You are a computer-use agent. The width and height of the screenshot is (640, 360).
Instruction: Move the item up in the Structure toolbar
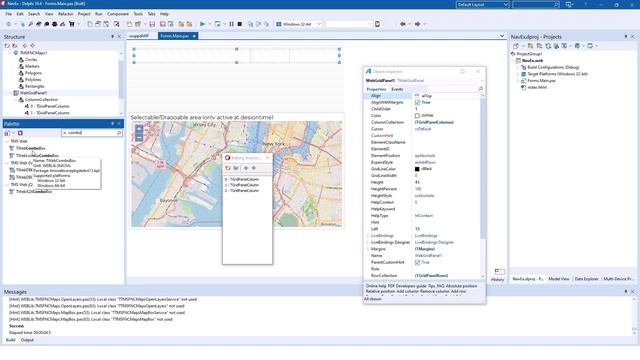click(24, 46)
